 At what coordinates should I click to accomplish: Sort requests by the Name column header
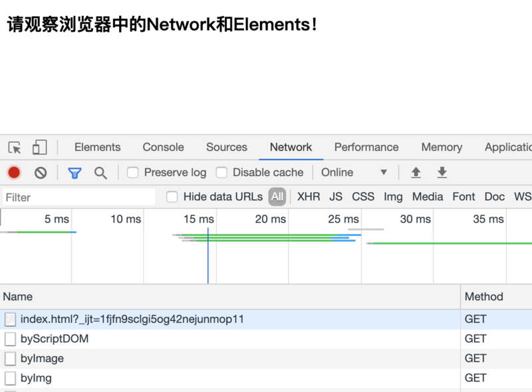(x=18, y=296)
